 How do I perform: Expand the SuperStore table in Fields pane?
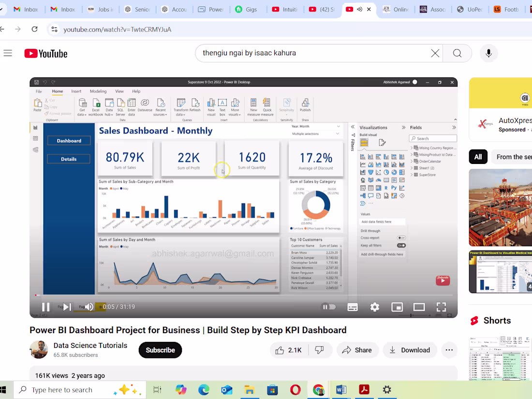(412, 175)
